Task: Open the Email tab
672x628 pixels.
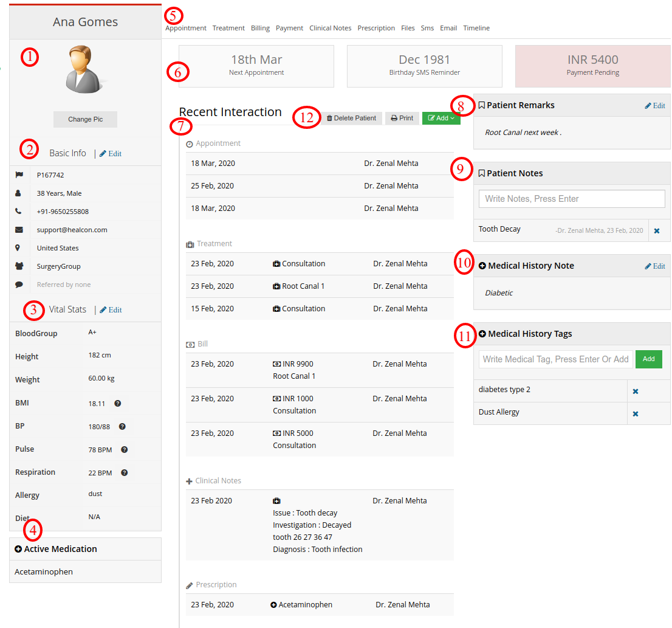Action: click(448, 28)
